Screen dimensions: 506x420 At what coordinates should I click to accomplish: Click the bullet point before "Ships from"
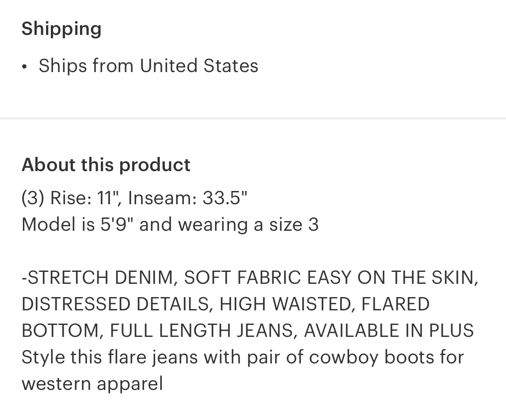click(25, 67)
